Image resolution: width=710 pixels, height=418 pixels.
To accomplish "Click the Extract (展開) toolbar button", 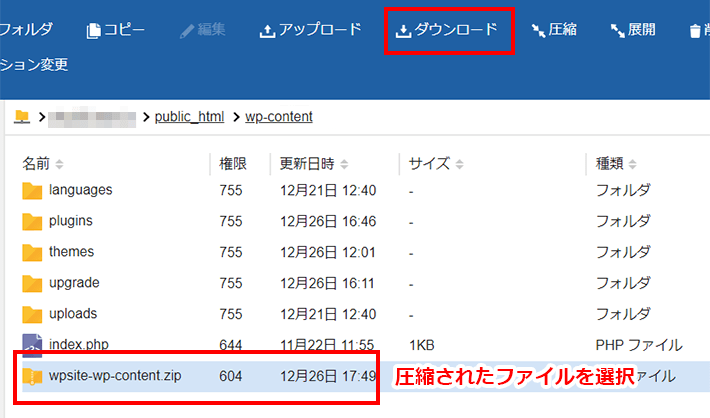I will [633, 30].
